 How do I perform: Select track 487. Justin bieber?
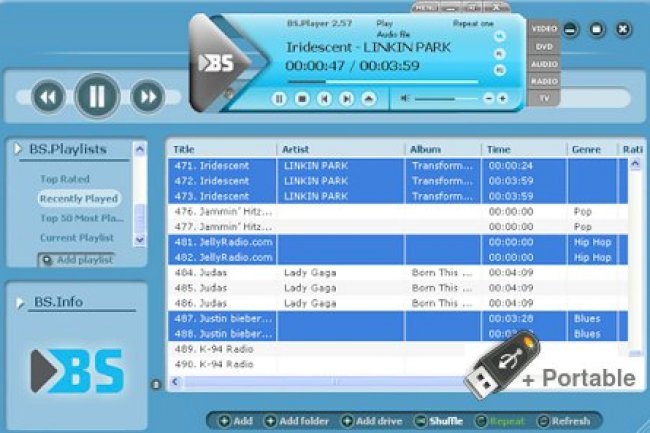398,319
